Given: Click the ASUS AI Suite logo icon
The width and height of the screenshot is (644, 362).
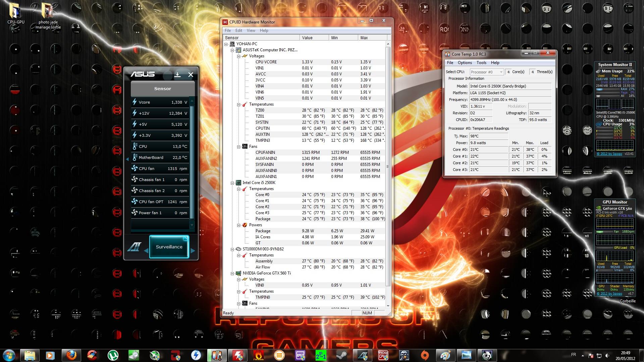Looking at the screenshot, I should (134, 247).
